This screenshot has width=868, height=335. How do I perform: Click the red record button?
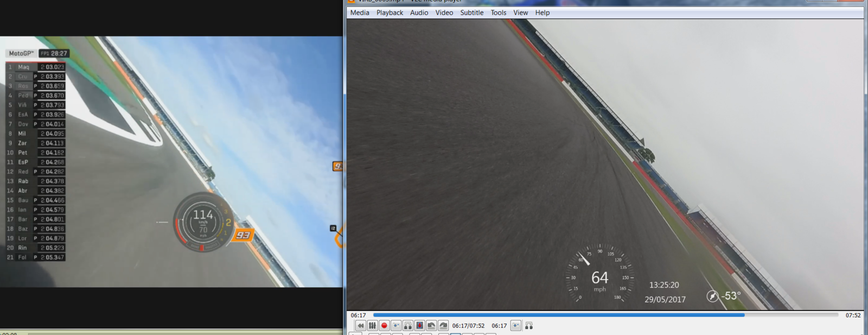[x=384, y=326]
